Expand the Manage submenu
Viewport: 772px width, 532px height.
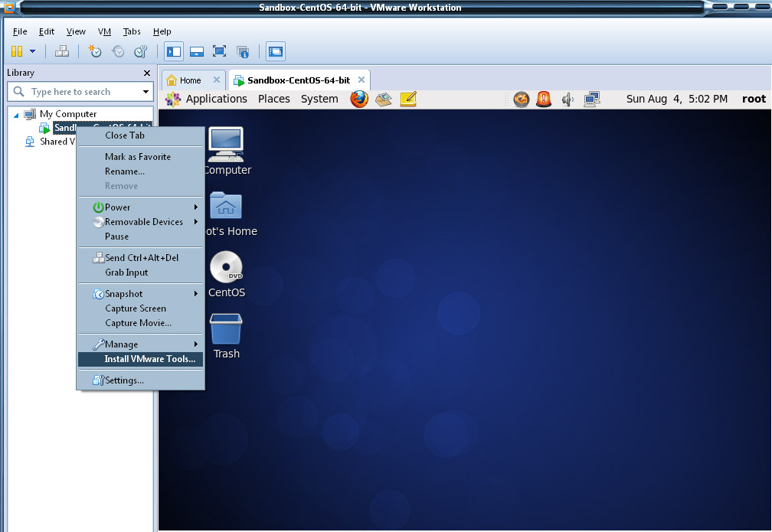click(140, 344)
